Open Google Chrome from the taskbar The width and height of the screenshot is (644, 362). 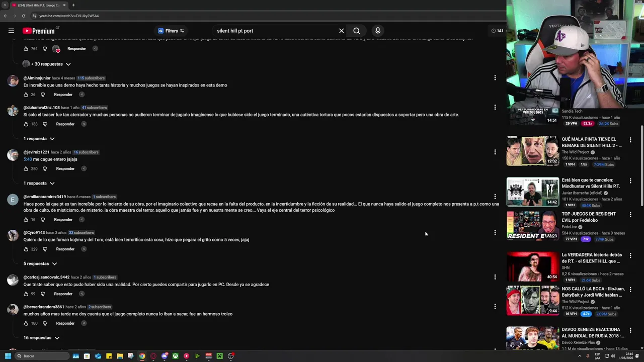[x=142, y=356]
